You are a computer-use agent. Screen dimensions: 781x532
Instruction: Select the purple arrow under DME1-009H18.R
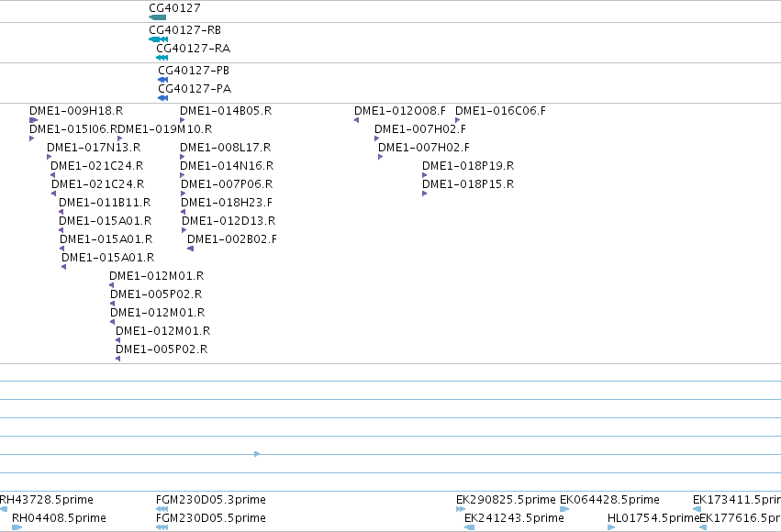click(33, 120)
